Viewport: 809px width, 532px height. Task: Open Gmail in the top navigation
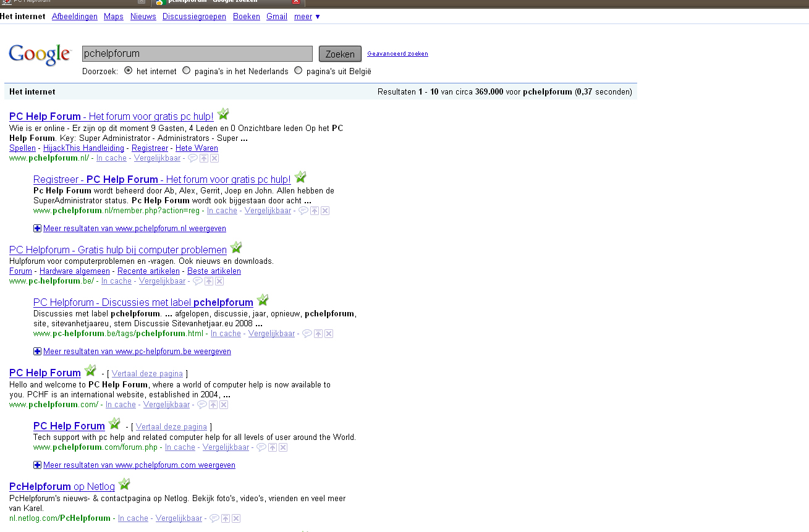277,17
